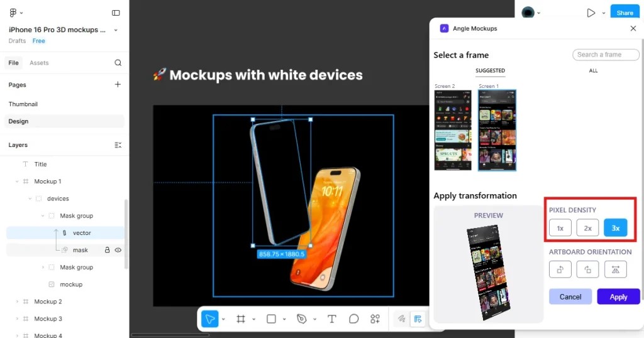Switch to the ALL frames tab
This screenshot has width=644, height=338.
pyautogui.click(x=593, y=70)
